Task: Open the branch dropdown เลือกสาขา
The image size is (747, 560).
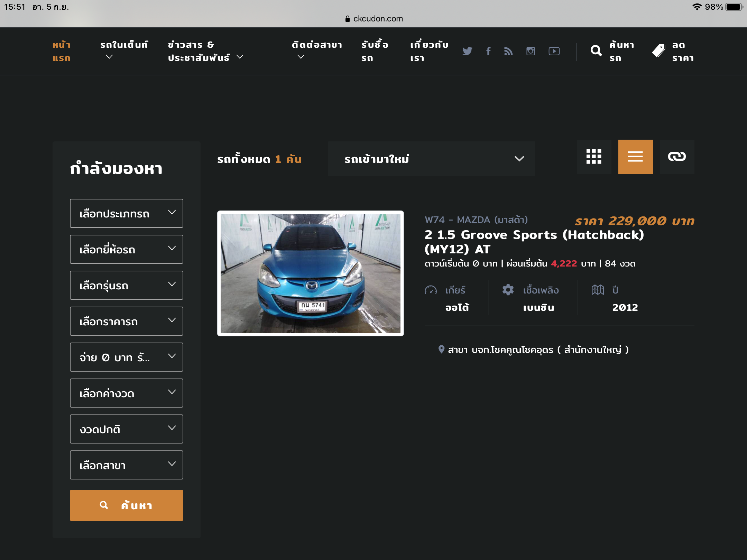Action: coord(127,465)
